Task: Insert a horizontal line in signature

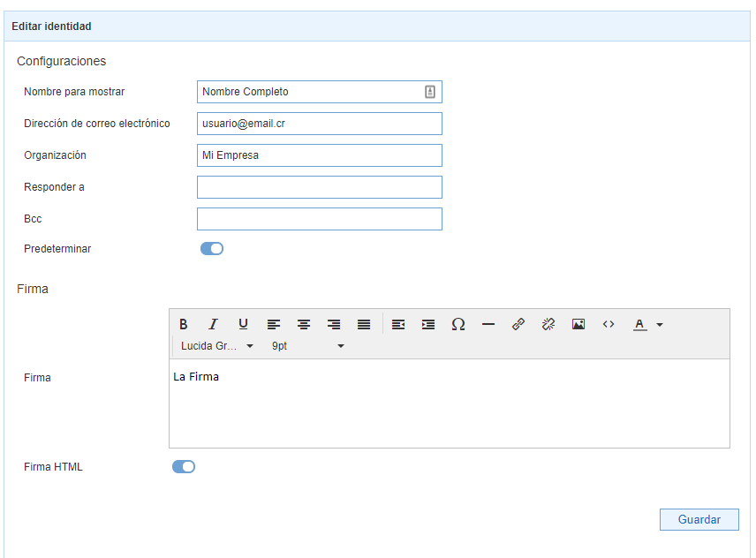Action: pyautogui.click(x=488, y=324)
